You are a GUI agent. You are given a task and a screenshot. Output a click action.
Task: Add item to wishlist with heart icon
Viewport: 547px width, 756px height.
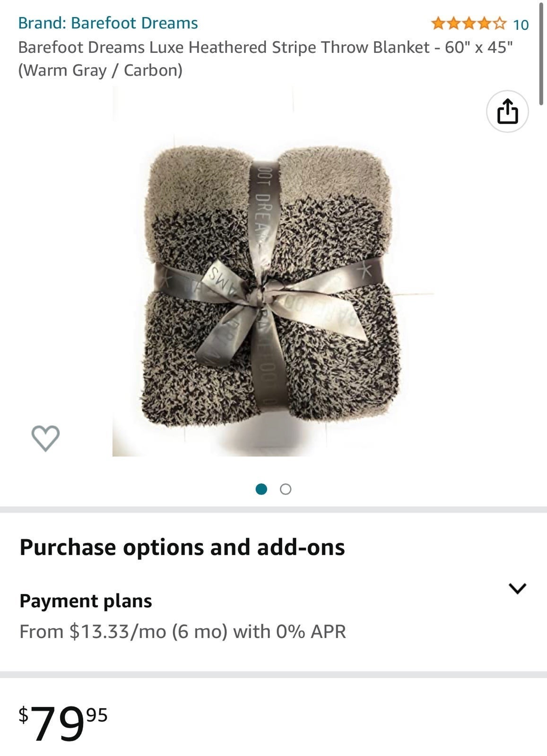coord(45,438)
